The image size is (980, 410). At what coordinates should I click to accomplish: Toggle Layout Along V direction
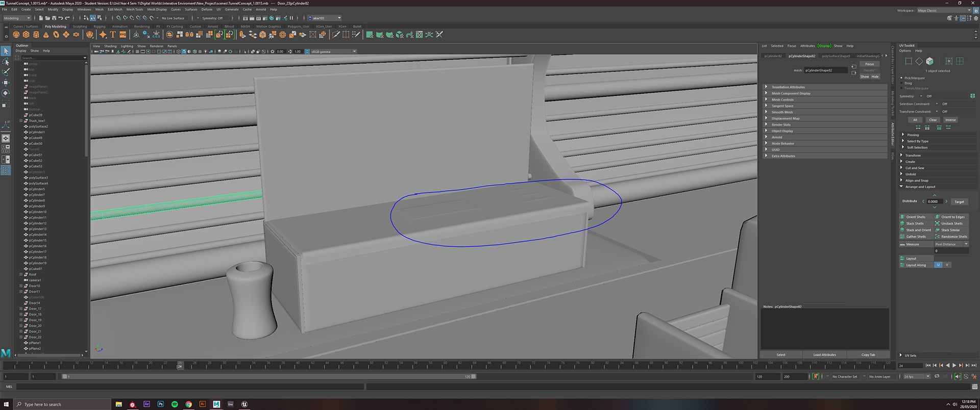pyautogui.click(x=947, y=265)
